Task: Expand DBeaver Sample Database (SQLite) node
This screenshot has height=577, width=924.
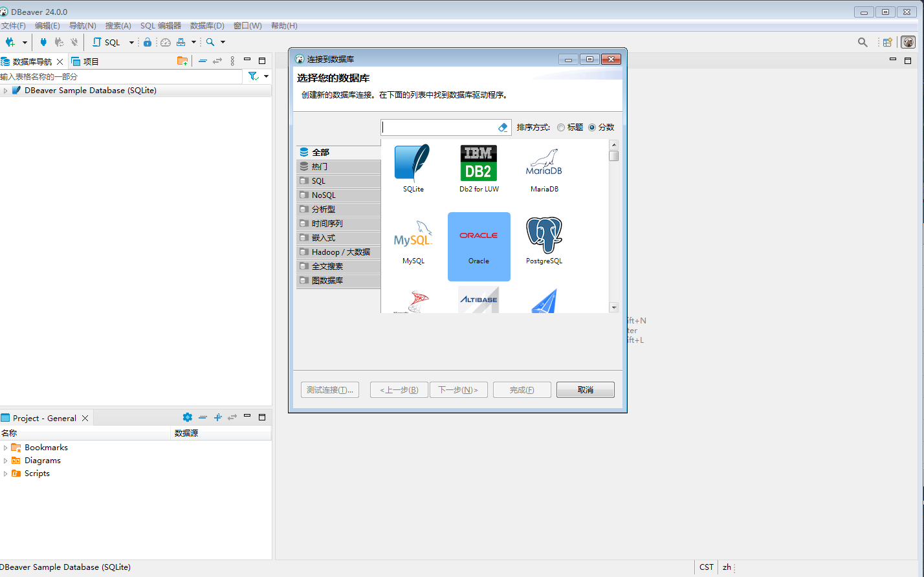Action: (x=5, y=91)
